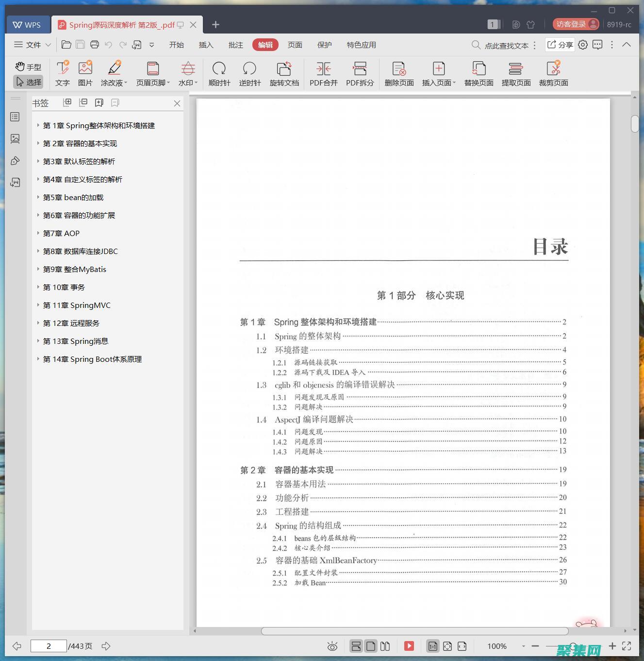The height and width of the screenshot is (661, 644).
Task: Click the PDF合并 merge icon
Action: pos(323,73)
